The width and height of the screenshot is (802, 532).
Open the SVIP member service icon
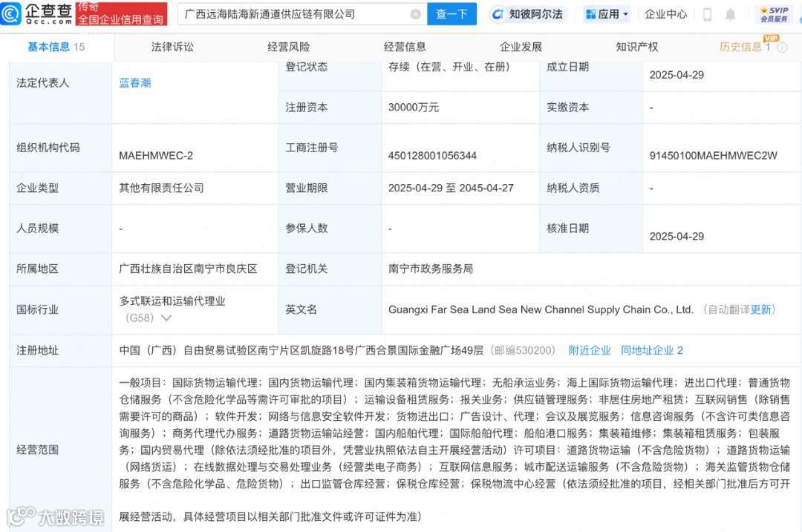coord(774,14)
